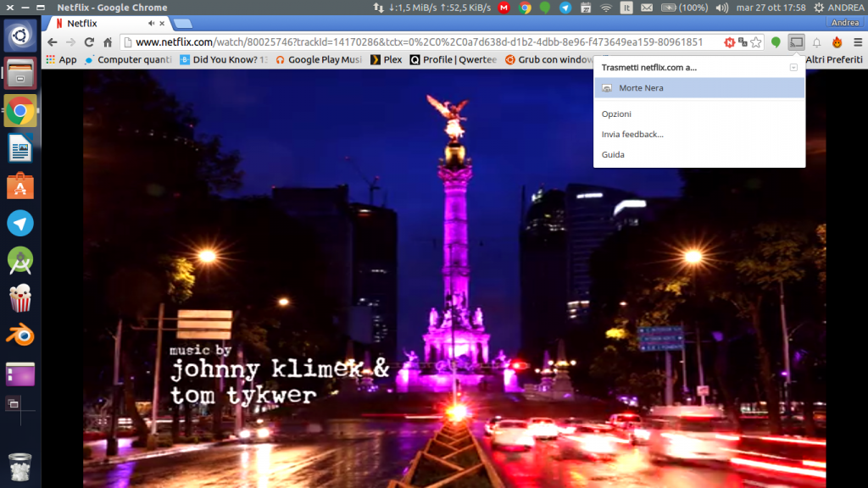Go back to the previous page
Screen dimensions: 868x488
click(52, 42)
